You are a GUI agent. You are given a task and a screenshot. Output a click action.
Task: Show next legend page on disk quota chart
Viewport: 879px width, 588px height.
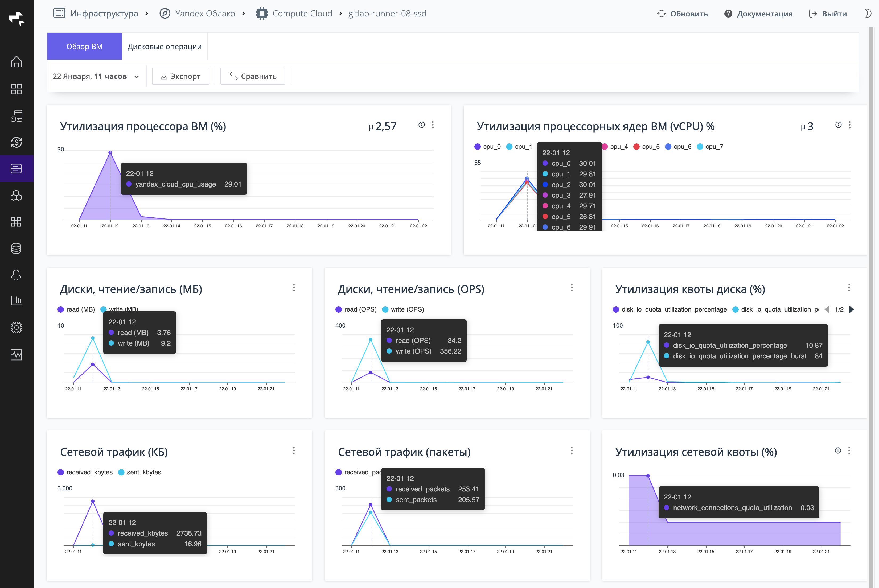pyautogui.click(x=852, y=309)
